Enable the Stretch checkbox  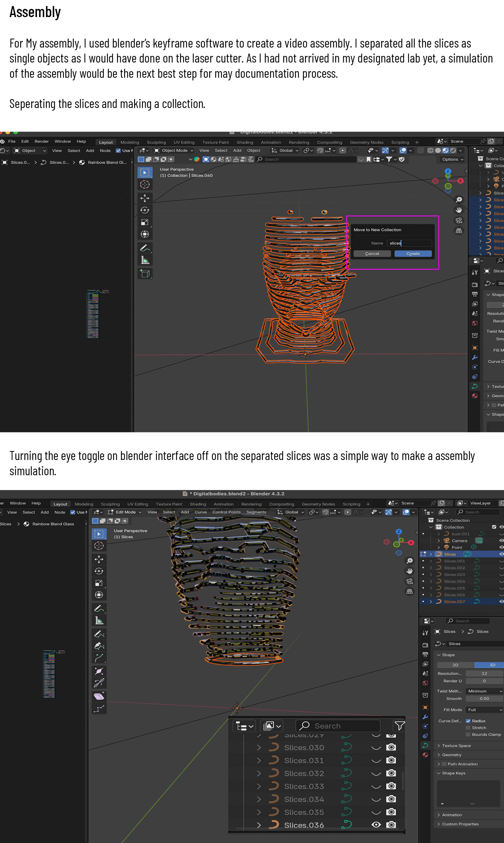pyautogui.click(x=468, y=728)
